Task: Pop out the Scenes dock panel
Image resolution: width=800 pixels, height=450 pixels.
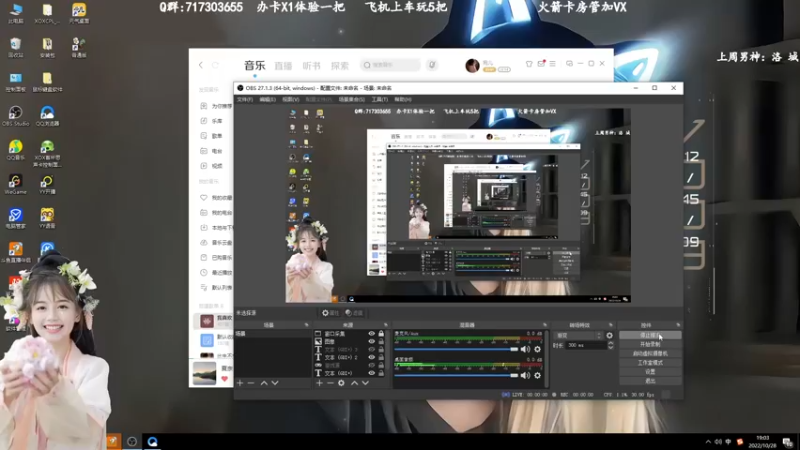Action: (x=307, y=325)
